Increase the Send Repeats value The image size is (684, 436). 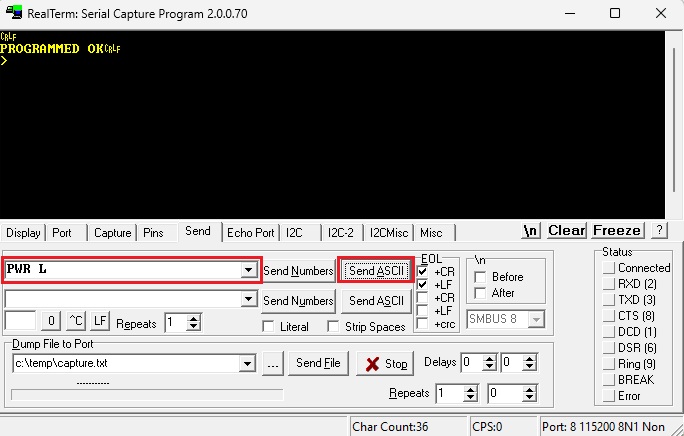[193, 318]
